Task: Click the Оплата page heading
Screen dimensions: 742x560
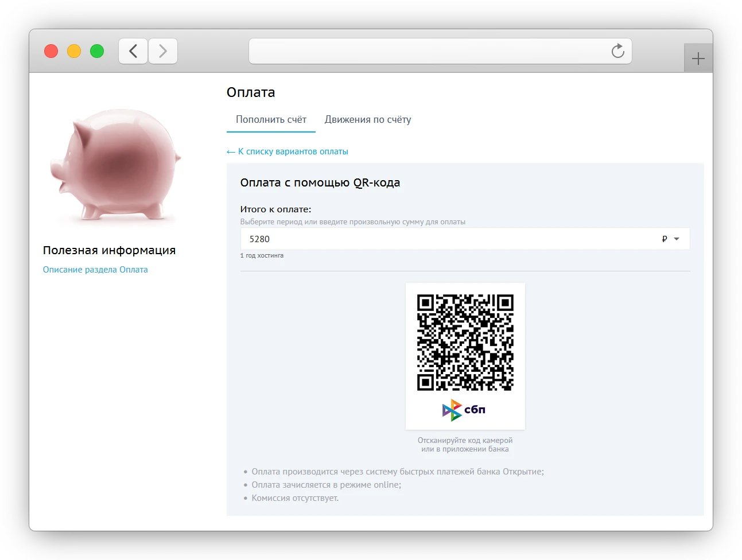Action: pyautogui.click(x=250, y=92)
